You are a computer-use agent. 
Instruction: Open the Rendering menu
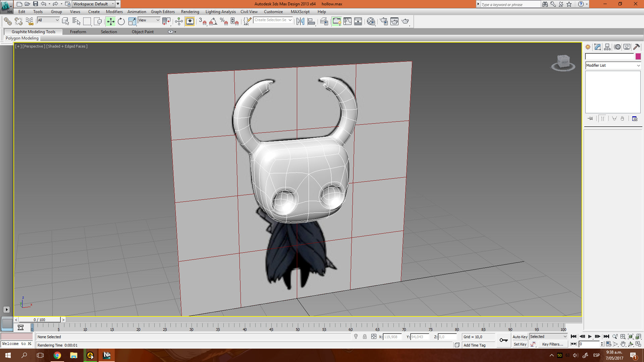click(190, 12)
